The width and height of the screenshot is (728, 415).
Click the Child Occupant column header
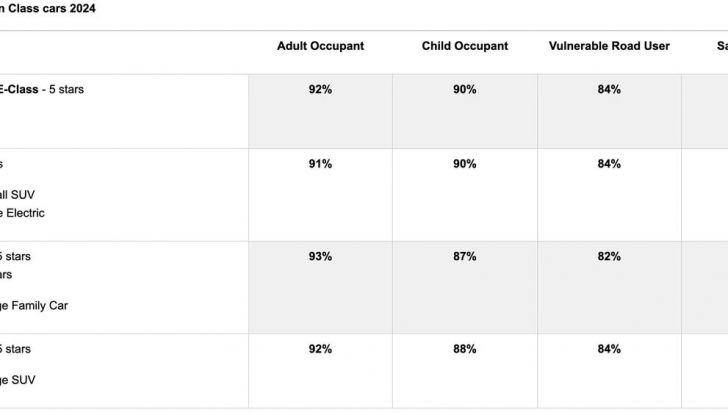tap(464, 46)
